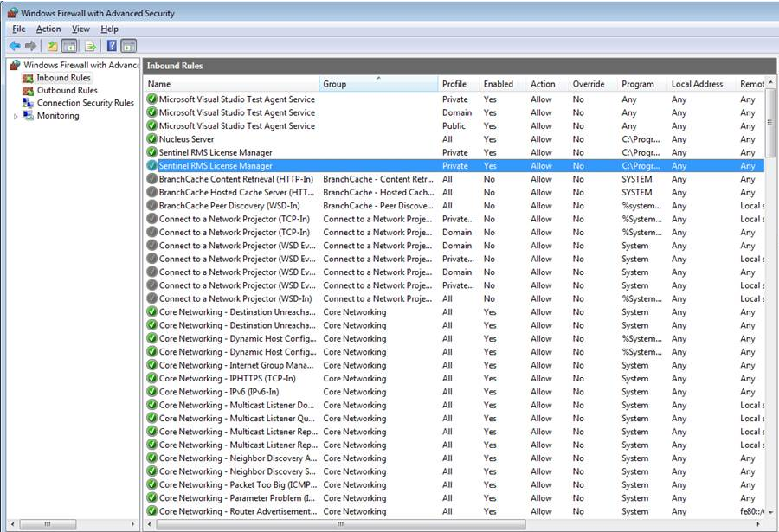Toggle the Show/Hide Console Tree icon
The image size is (779, 532).
point(69,46)
